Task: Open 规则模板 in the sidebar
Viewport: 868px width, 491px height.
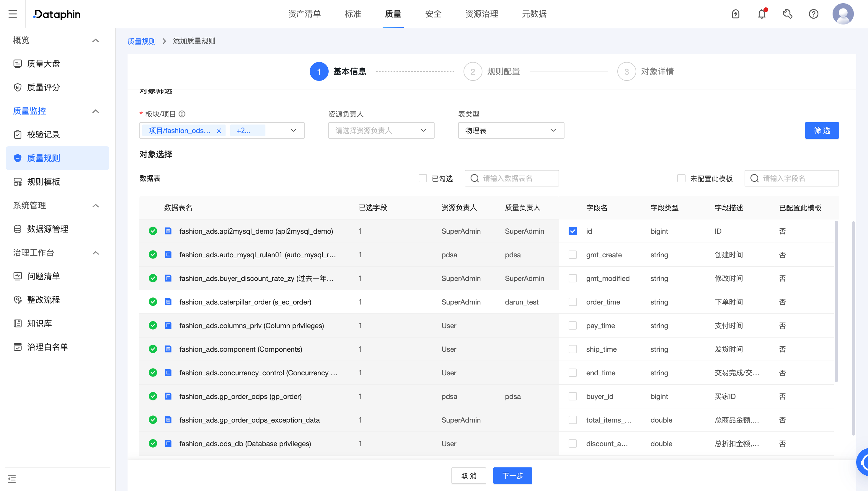Action: (x=43, y=182)
